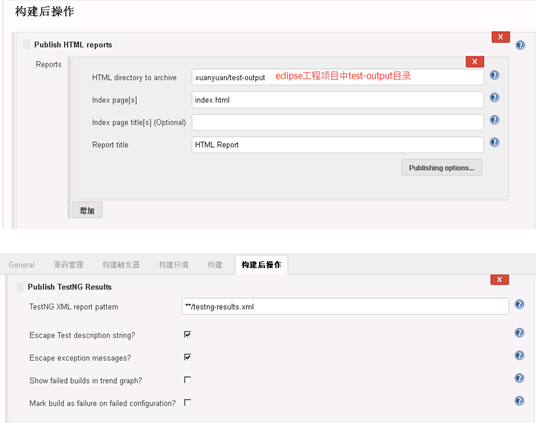Open help for Publish HTML reports section
Screen dimensions: 536x423
520,45
